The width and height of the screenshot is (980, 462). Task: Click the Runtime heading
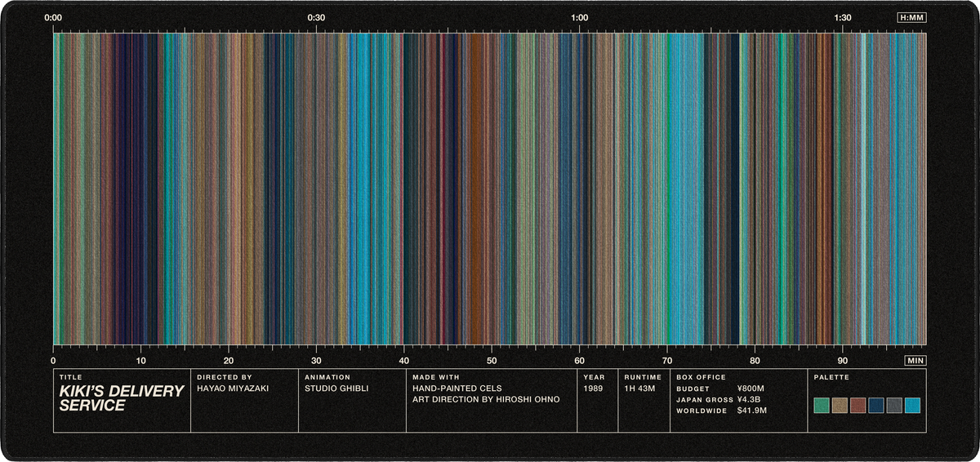643,378
